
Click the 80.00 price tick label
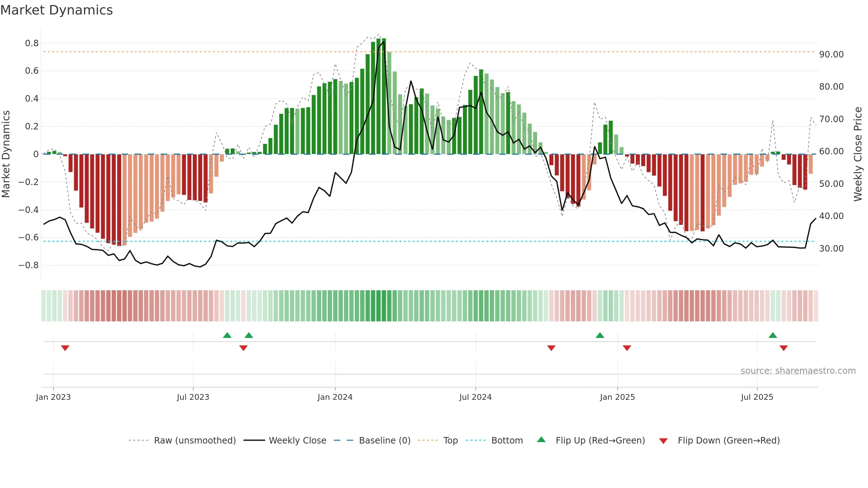point(831,87)
